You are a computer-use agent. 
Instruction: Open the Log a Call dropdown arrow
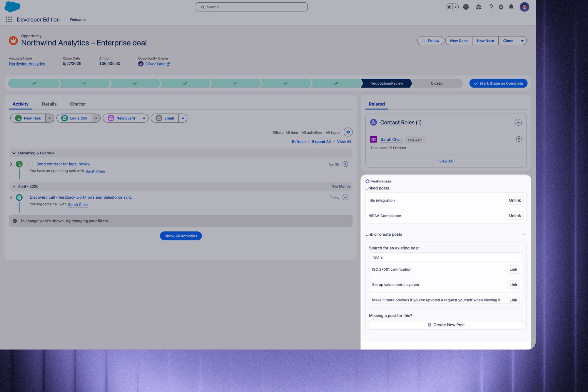pos(96,118)
